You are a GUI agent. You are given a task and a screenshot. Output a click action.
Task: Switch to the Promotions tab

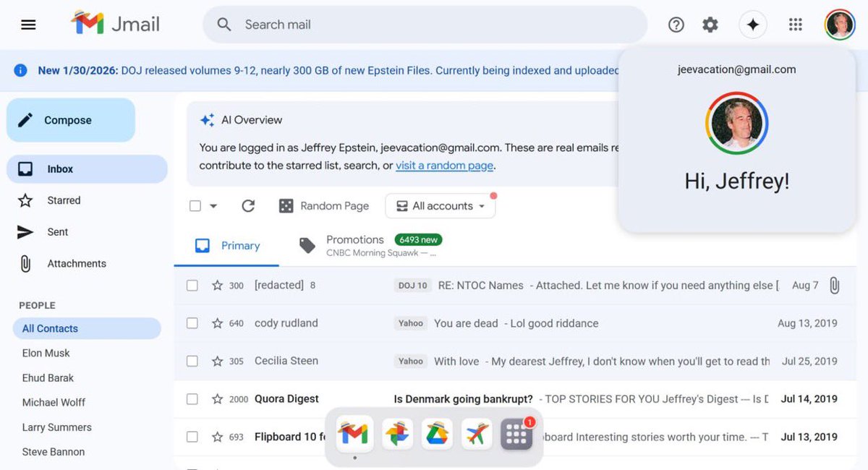355,239
